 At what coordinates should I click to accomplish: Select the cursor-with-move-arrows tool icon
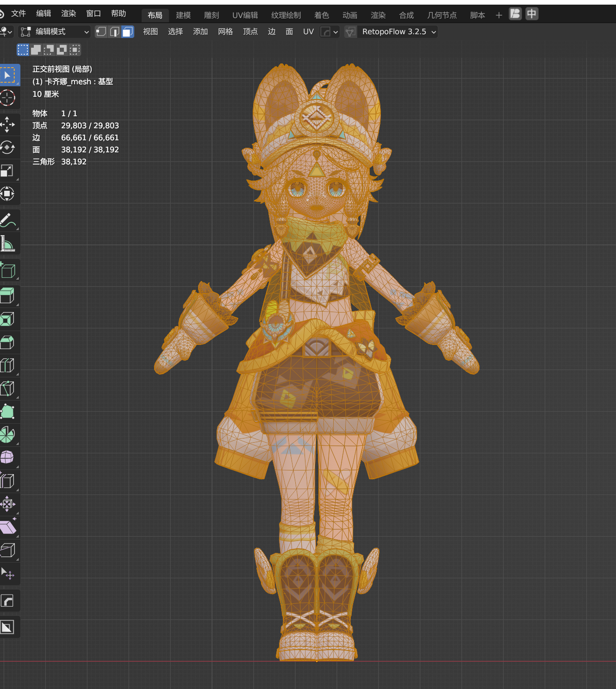coord(7,574)
